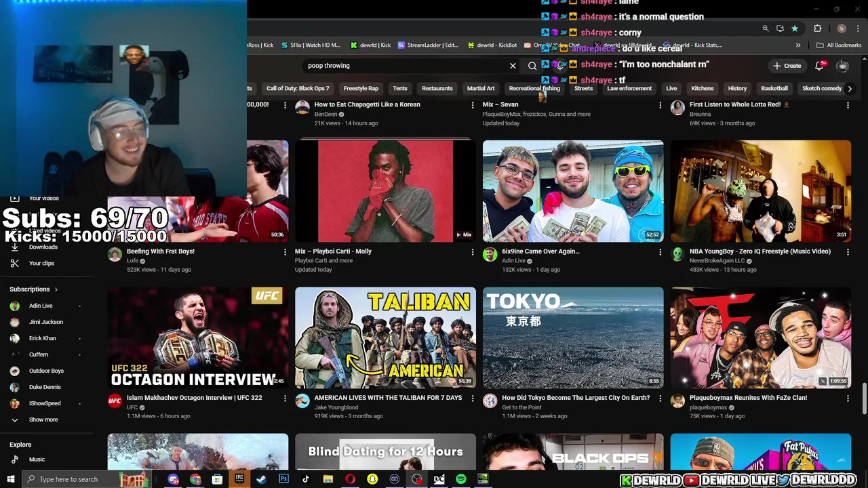Open All Bookmarks folder
The width and height of the screenshot is (868, 488).
[x=839, y=45]
